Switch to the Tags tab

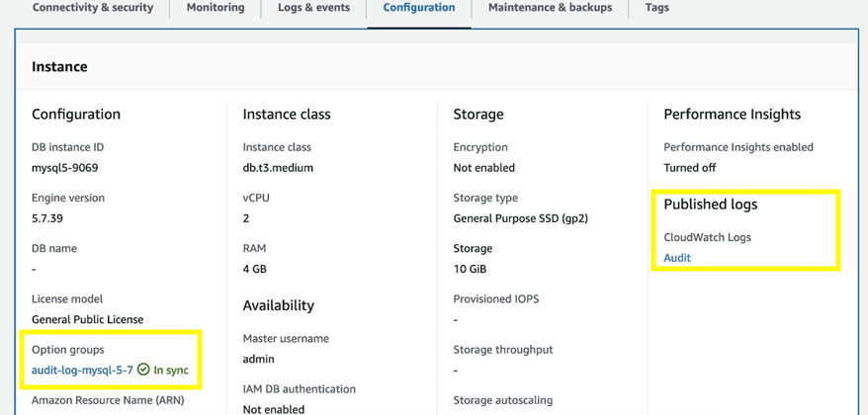click(x=656, y=8)
